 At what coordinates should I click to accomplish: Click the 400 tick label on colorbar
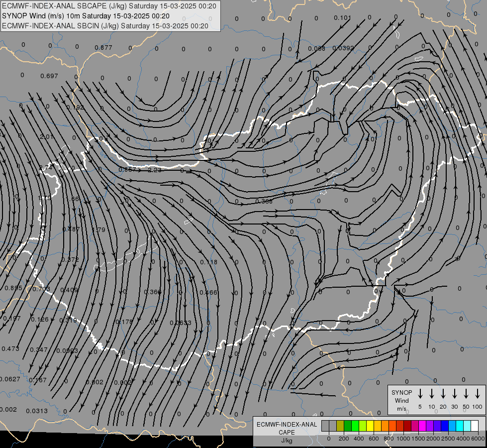[359, 439]
